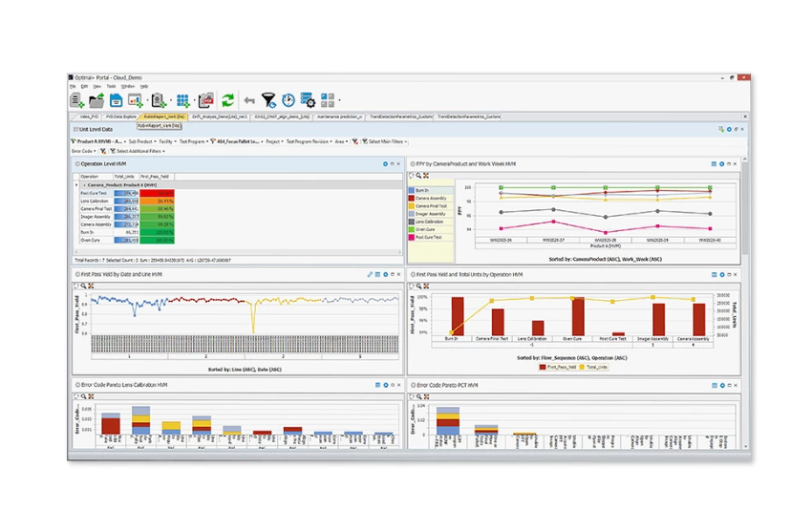
Task: Click reset zoom icon in First Pass Yield by Date panel
Action: click(x=91, y=286)
